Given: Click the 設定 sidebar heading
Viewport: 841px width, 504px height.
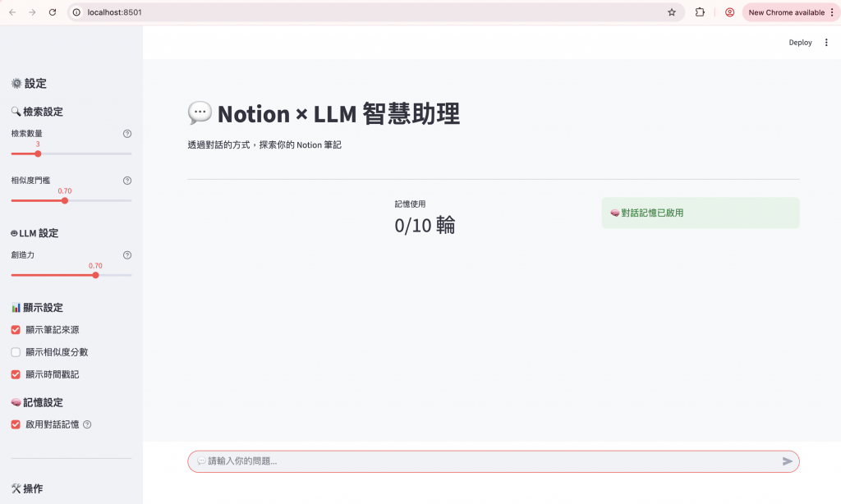Looking at the screenshot, I should tap(35, 84).
